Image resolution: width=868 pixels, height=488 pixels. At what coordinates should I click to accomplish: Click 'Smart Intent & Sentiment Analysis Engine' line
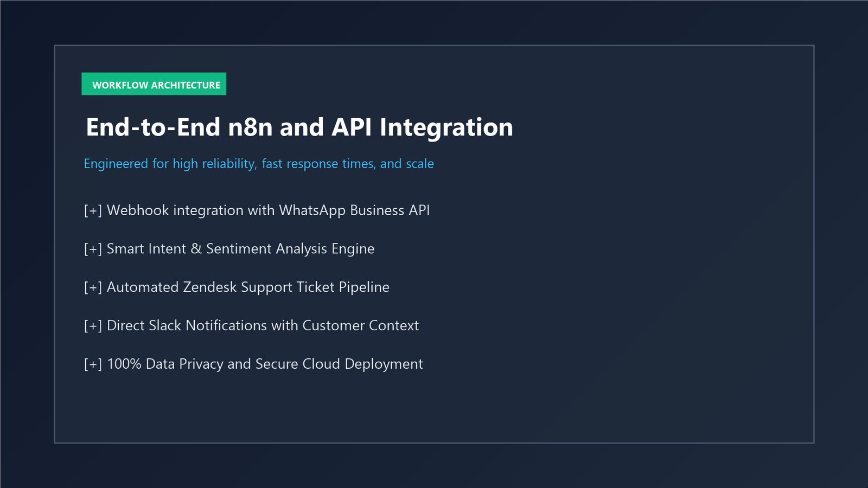[229, 249]
